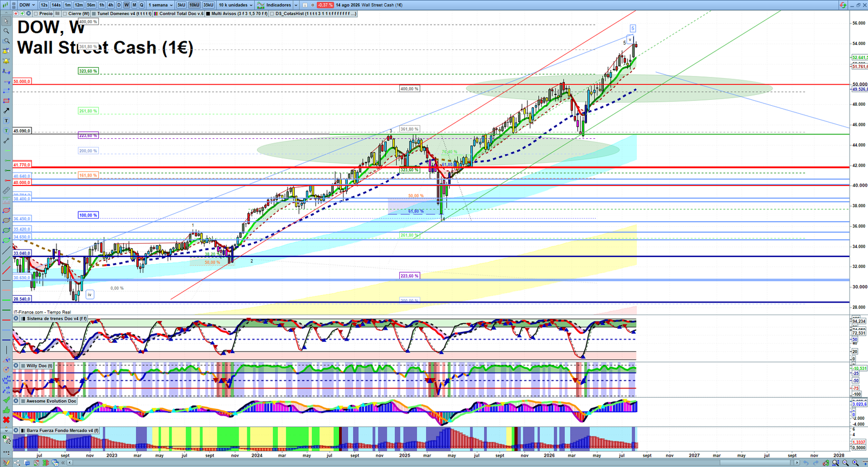Click the pencil drawing icon bottom-left
868x467 pixels.
pyautogui.click(x=6, y=463)
